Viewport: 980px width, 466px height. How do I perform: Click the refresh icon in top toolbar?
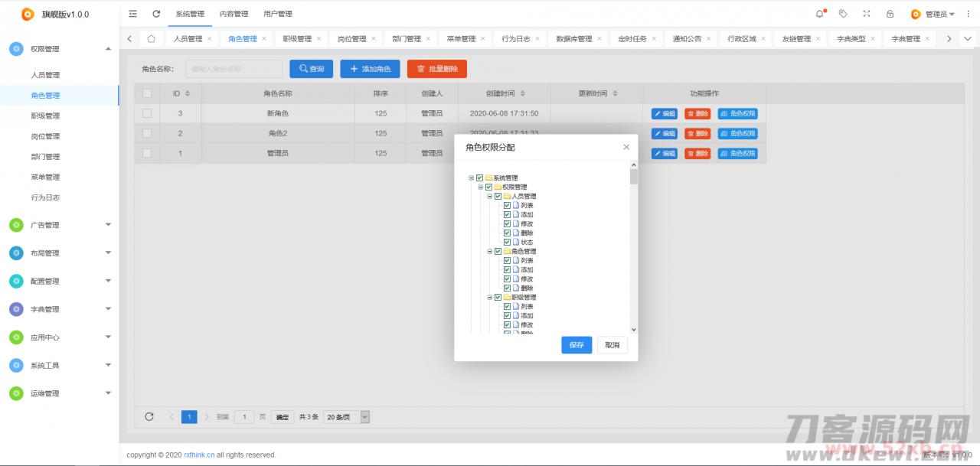(x=156, y=14)
